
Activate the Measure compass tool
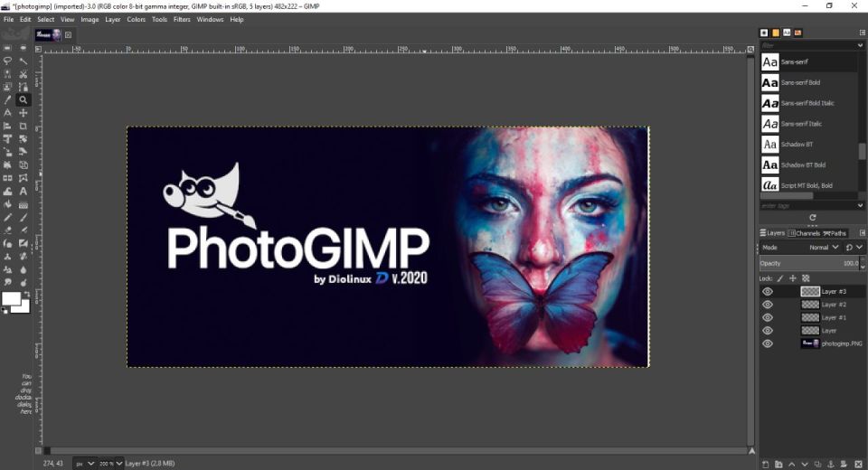8,113
